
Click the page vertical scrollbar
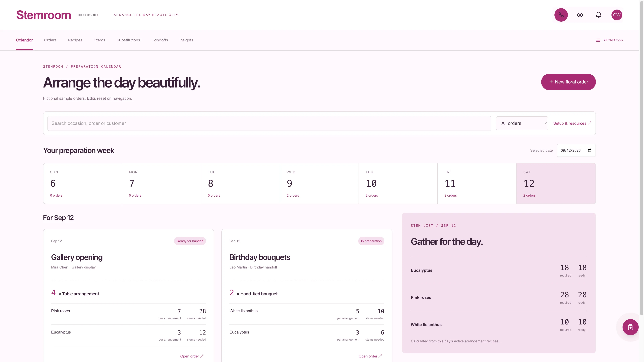[x=641, y=157]
